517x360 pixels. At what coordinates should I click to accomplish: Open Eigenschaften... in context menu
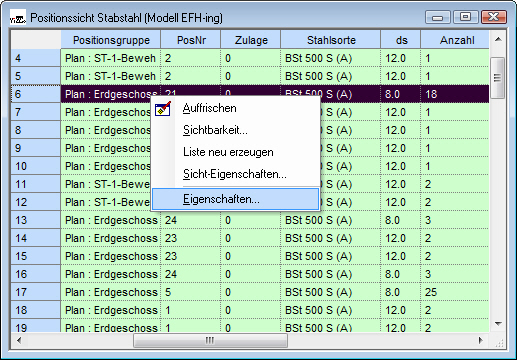tap(235, 199)
